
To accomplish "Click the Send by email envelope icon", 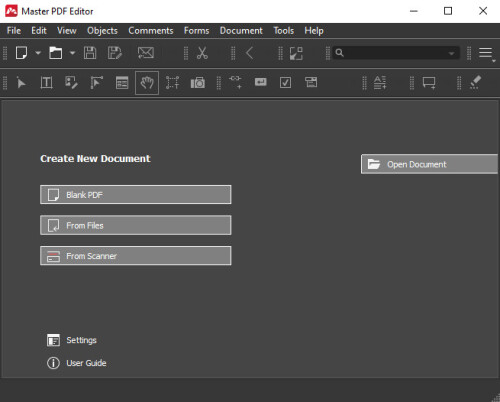I will coord(146,53).
